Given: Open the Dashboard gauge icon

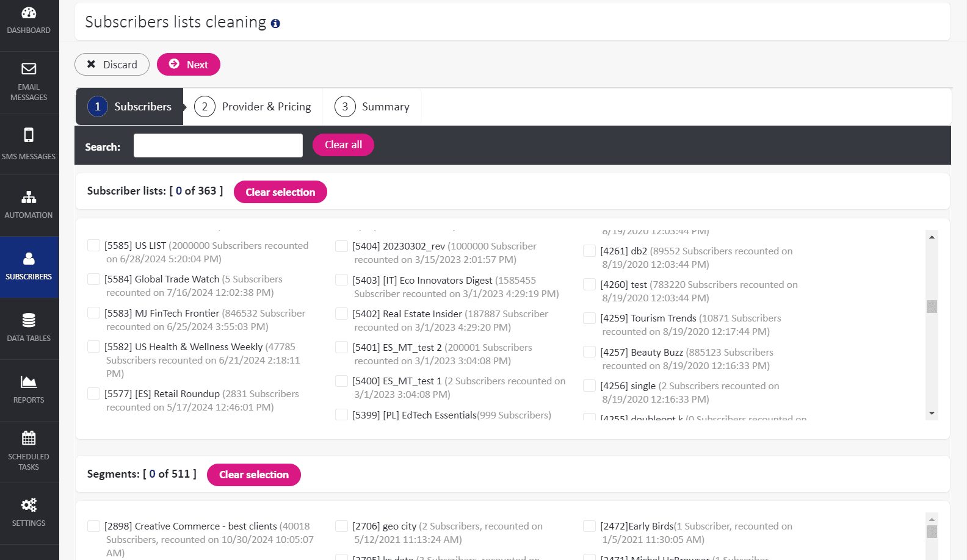Looking at the screenshot, I should click(29, 13).
